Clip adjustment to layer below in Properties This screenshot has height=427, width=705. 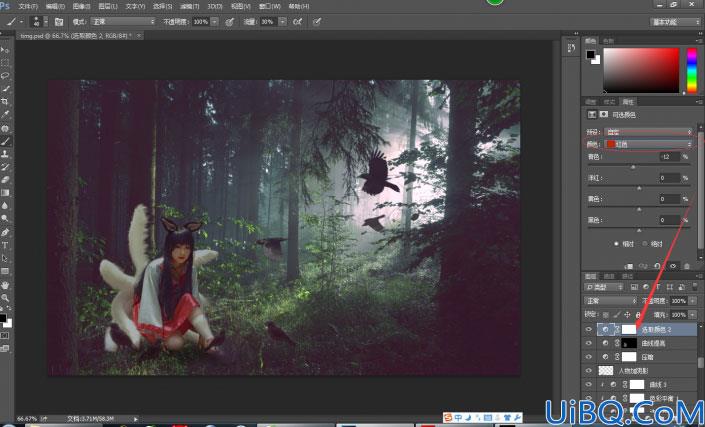click(629, 266)
